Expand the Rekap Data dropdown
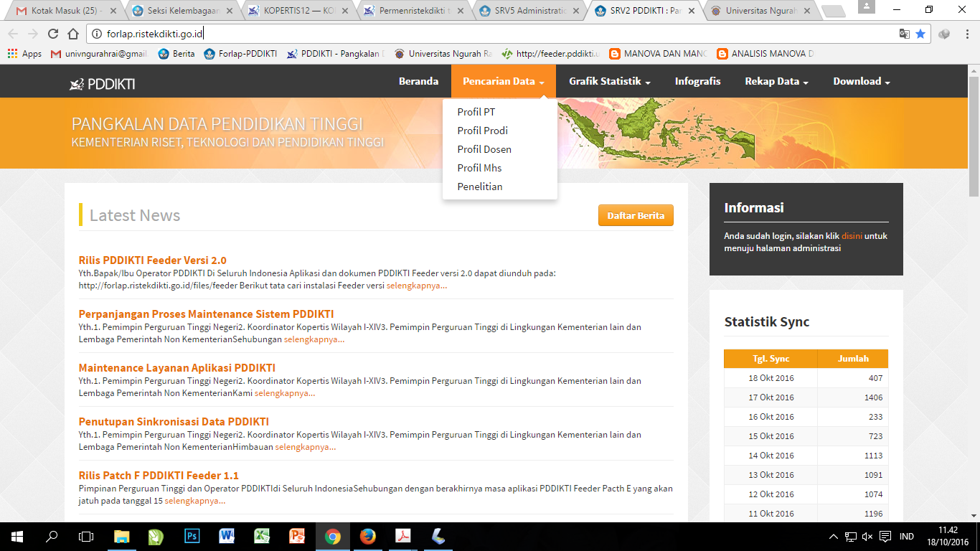This screenshot has width=980, height=551. [777, 81]
